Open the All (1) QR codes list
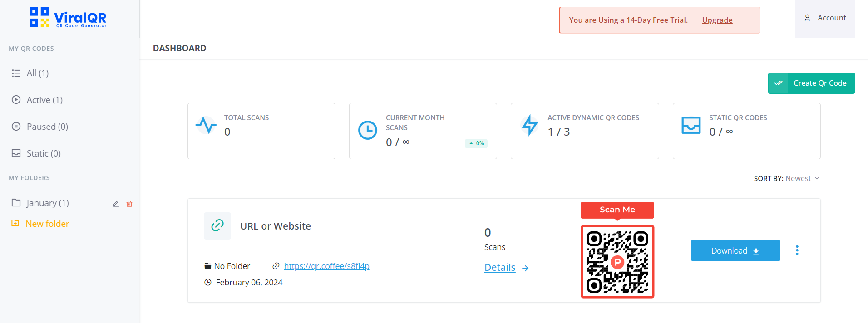This screenshot has width=868, height=323. coord(38,73)
